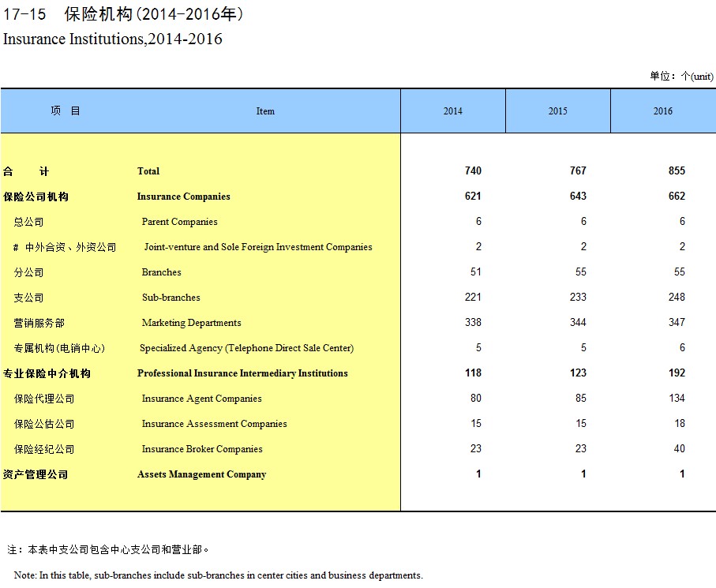Select Joint-venture and Sole Foreign Investment label
The image size is (716, 588).
click(258, 247)
